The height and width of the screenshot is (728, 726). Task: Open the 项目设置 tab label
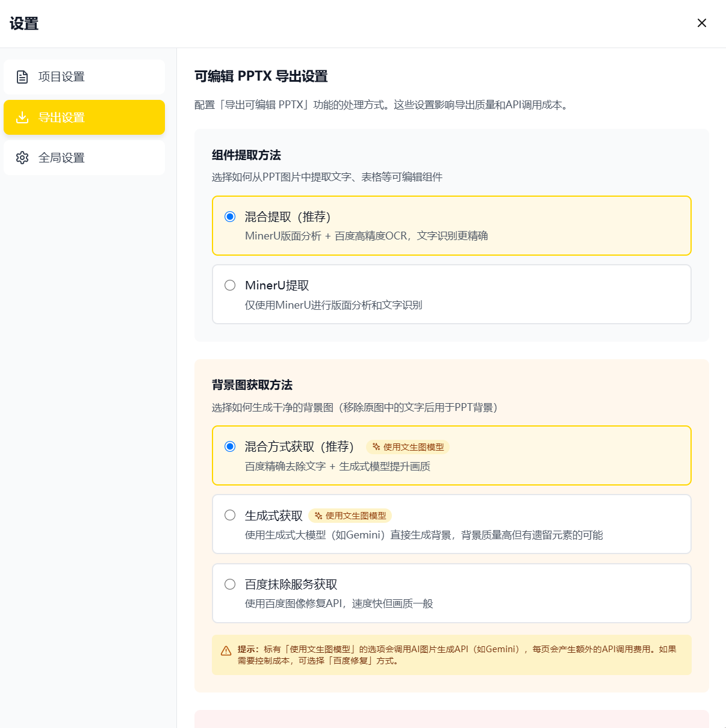pyautogui.click(x=61, y=77)
